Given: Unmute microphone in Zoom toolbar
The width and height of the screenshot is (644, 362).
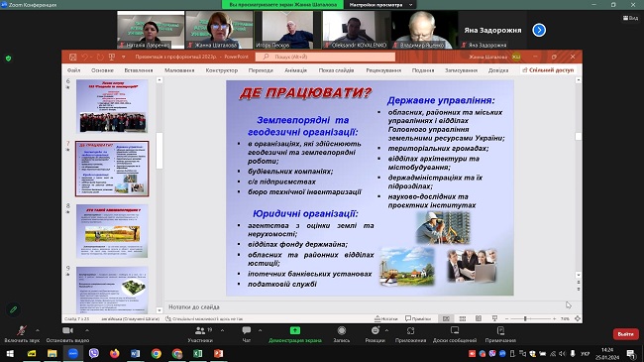Looking at the screenshot, I should (x=22, y=330).
